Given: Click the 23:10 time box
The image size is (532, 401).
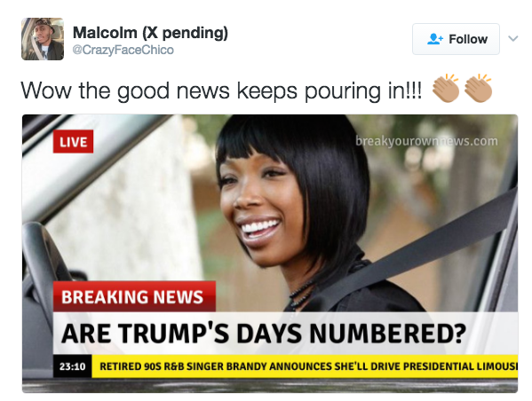Looking at the screenshot, I should tap(72, 366).
